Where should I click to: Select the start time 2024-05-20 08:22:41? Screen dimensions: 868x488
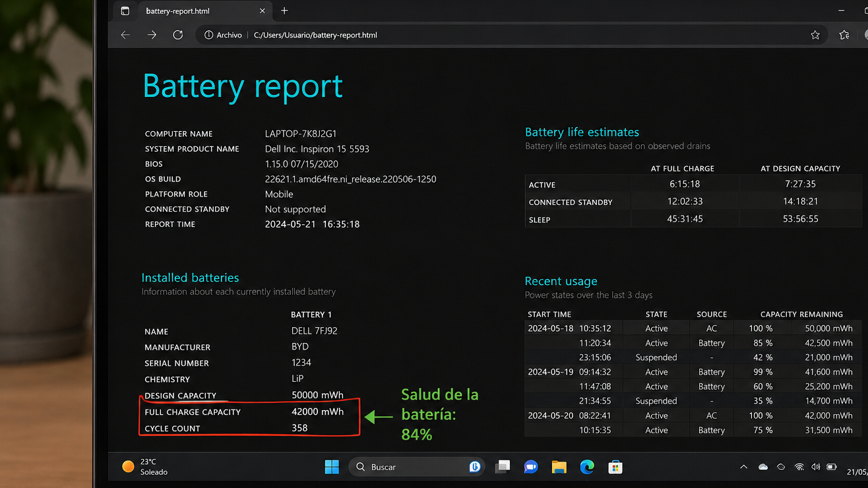[569, 415]
